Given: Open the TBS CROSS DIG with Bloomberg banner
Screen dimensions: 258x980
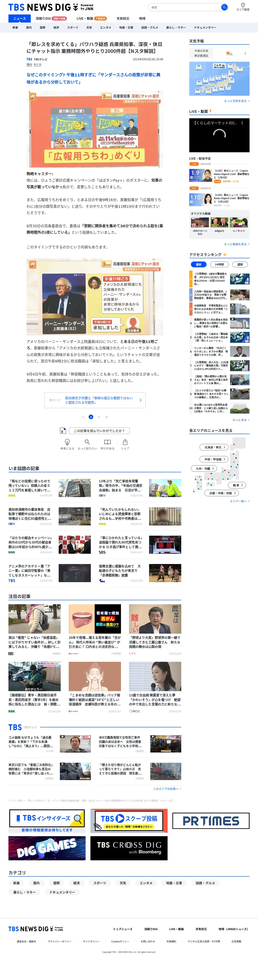Looking at the screenshot, I should (x=129, y=848).
